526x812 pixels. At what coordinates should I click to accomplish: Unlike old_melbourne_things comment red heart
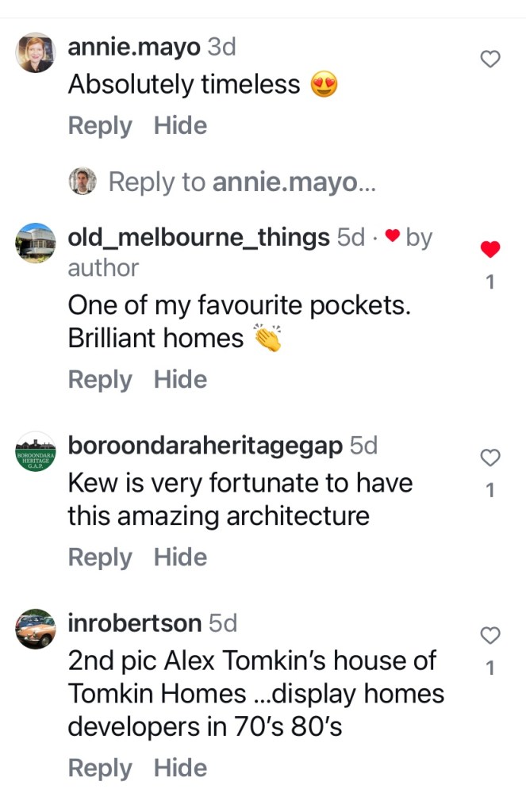(x=491, y=250)
